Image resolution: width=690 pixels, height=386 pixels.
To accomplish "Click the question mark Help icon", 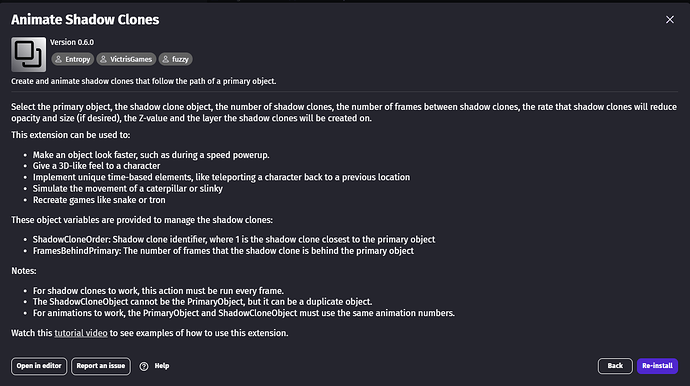I will pos(144,366).
